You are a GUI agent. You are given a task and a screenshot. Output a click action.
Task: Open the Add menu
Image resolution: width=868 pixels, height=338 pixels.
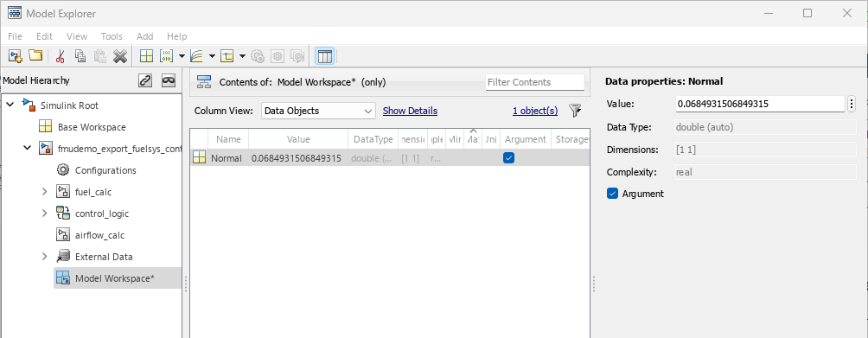pyautogui.click(x=144, y=36)
